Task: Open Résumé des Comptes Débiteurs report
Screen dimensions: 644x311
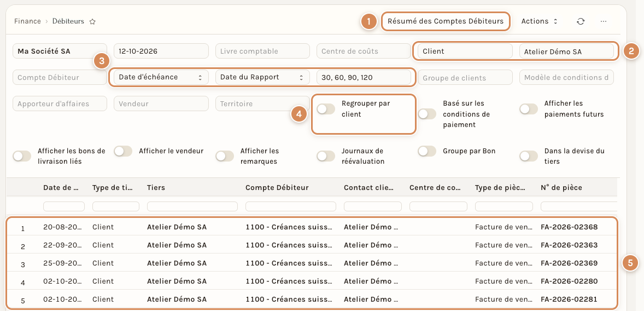Action: (x=446, y=21)
